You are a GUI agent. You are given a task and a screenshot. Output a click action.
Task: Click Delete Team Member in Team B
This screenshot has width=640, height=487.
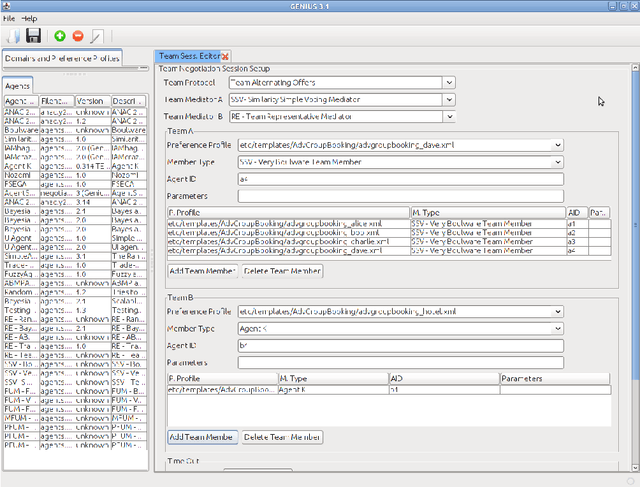tap(282, 437)
